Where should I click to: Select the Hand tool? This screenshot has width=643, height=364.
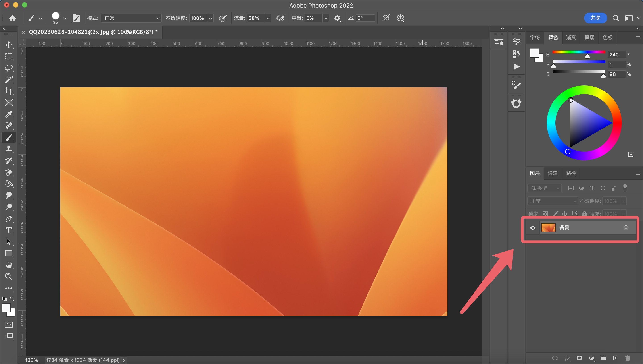click(9, 265)
